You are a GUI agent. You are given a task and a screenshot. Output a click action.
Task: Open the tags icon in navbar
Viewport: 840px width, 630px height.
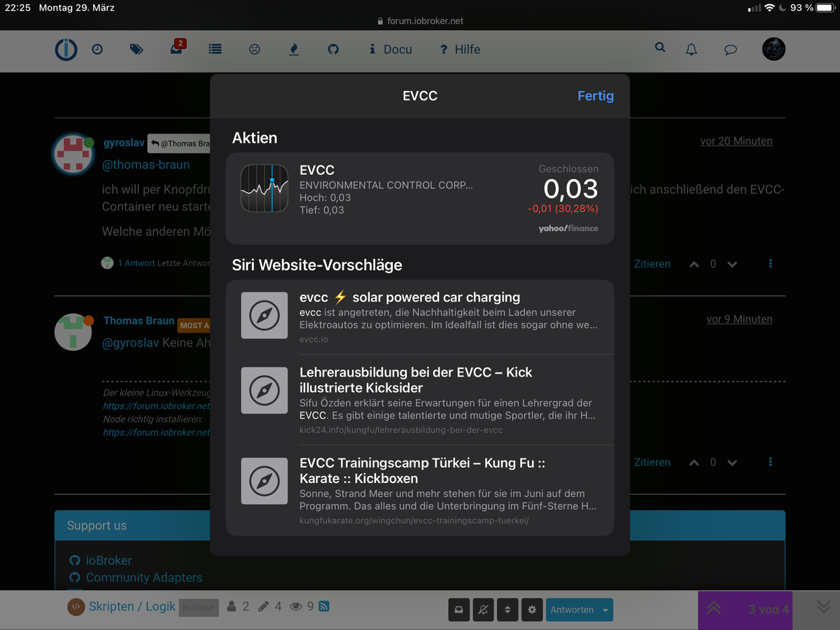[x=136, y=50]
